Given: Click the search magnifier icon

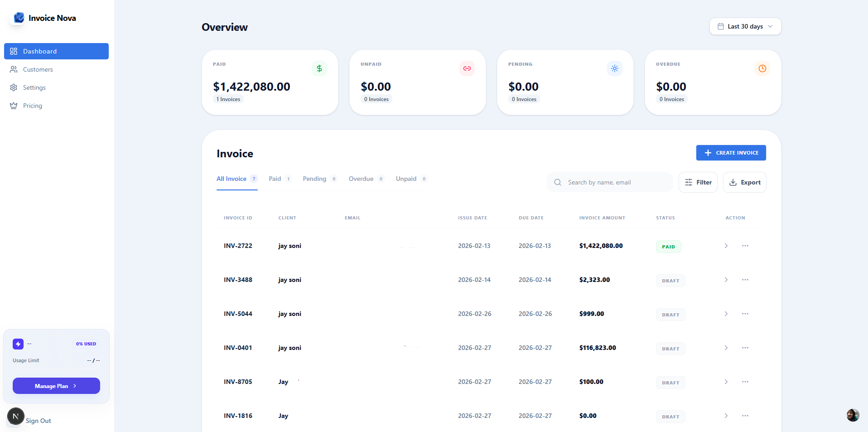Looking at the screenshot, I should [558, 182].
